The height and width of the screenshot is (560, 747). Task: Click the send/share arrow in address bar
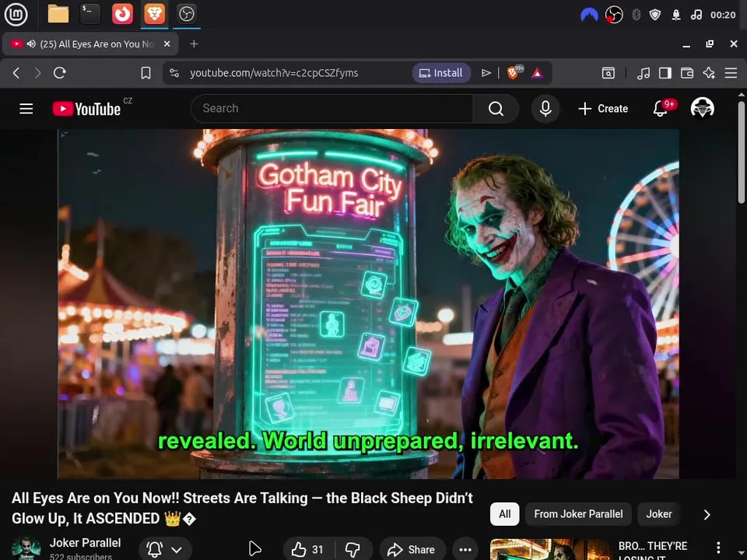(486, 73)
